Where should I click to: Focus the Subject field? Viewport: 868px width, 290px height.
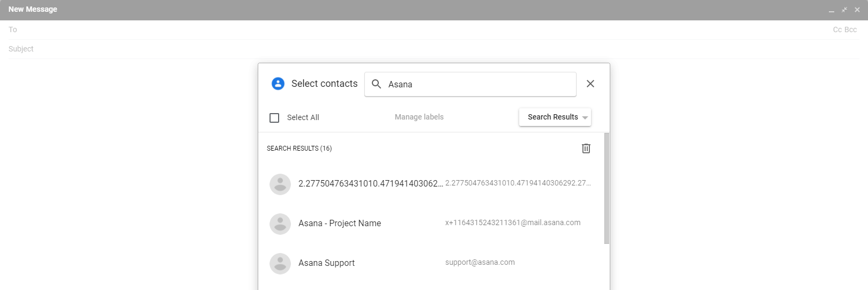coord(433,49)
